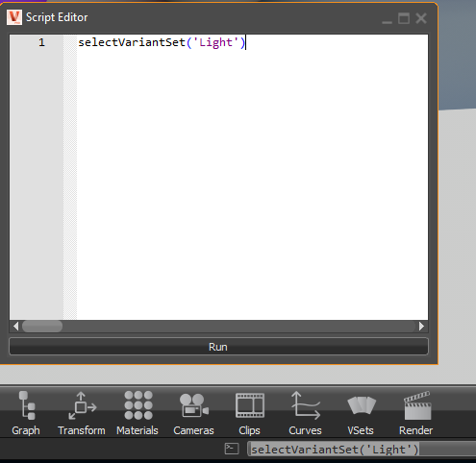Open the Graph scenegraph module
Image resolution: width=476 pixels, height=463 pixels.
[x=26, y=413]
